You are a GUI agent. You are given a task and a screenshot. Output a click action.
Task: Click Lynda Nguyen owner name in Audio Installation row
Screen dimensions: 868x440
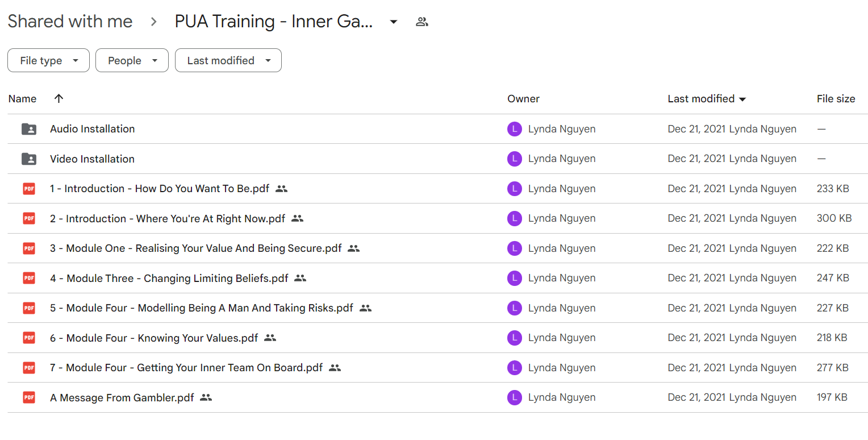(x=562, y=129)
